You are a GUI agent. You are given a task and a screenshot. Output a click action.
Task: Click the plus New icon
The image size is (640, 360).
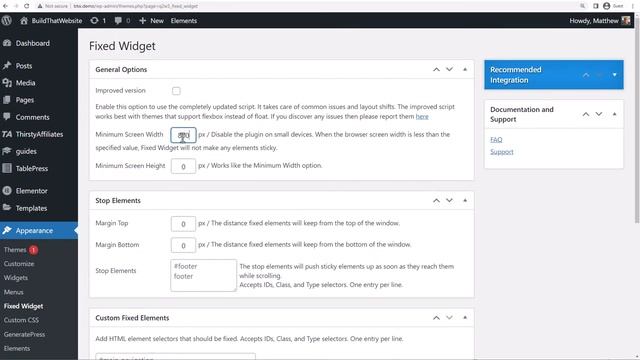coord(142,20)
